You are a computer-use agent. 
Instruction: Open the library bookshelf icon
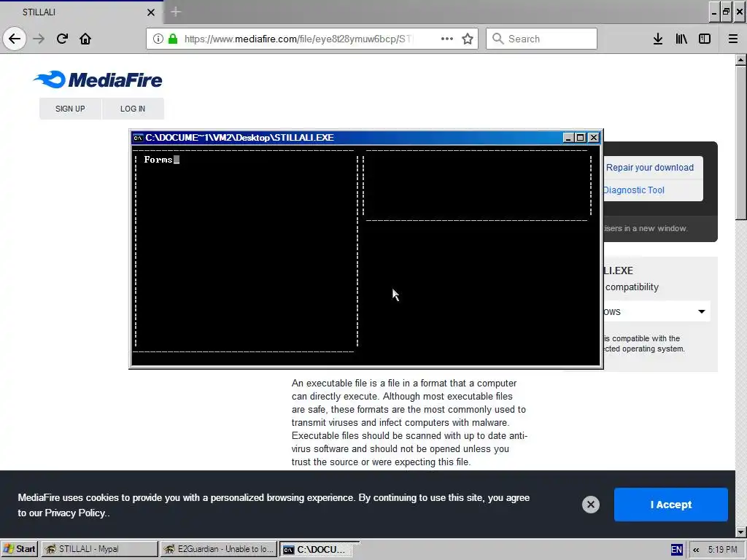[x=681, y=39]
